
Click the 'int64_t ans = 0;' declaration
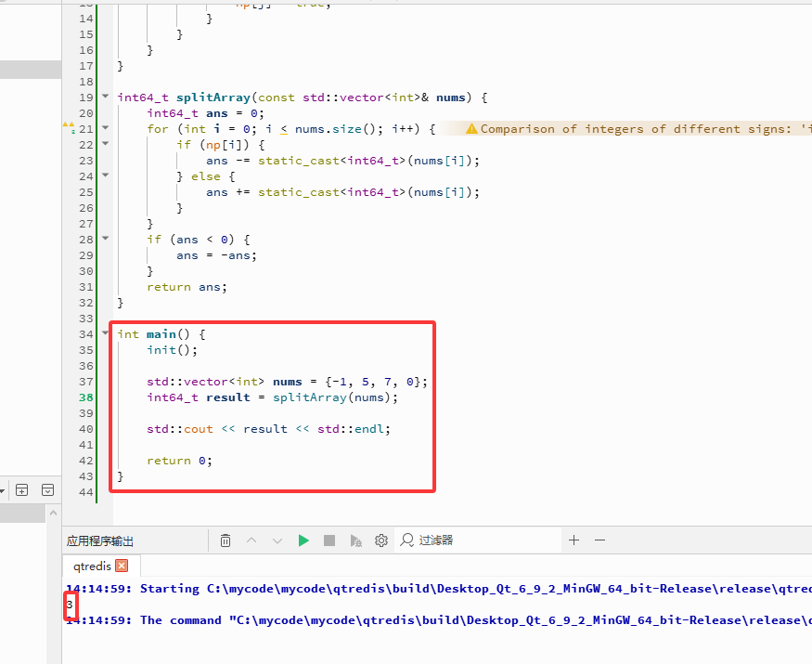tap(206, 113)
